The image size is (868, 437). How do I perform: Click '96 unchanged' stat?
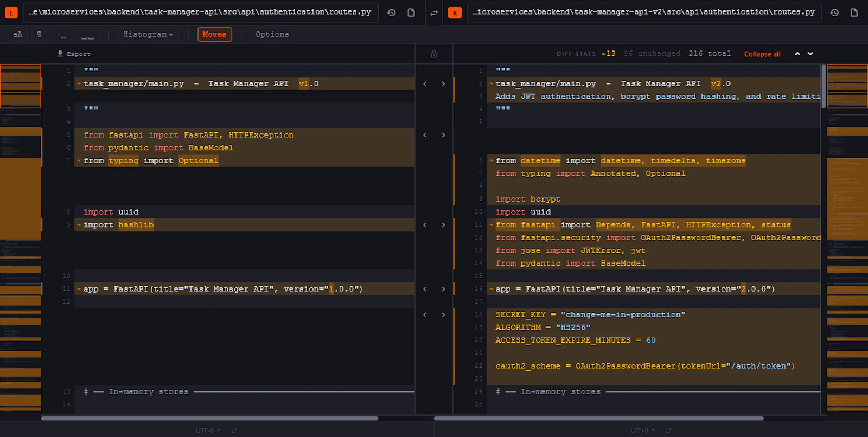(652, 54)
